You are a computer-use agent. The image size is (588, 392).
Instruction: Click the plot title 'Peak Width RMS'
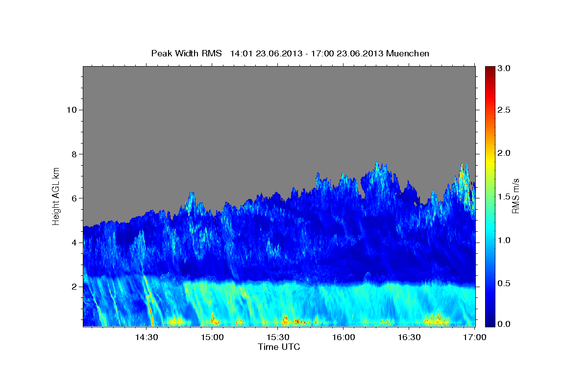(187, 53)
